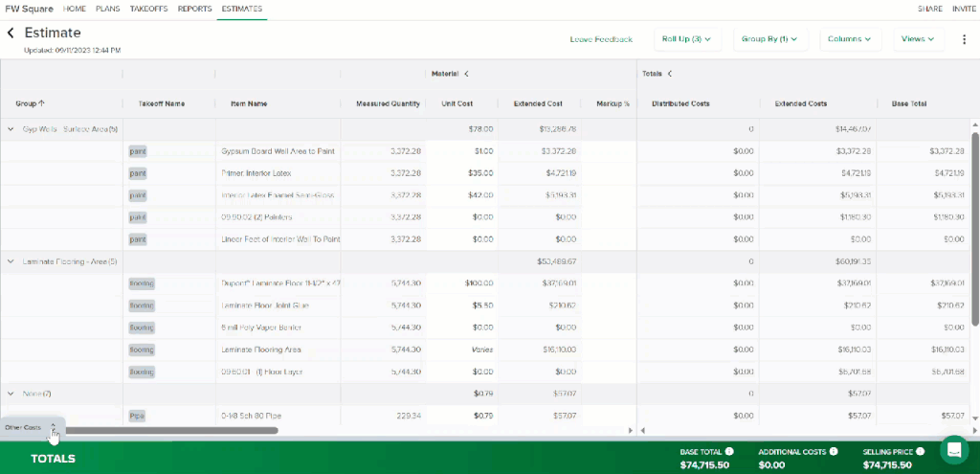Open the chat support bubble
The width and height of the screenshot is (980, 474).
click(953, 449)
